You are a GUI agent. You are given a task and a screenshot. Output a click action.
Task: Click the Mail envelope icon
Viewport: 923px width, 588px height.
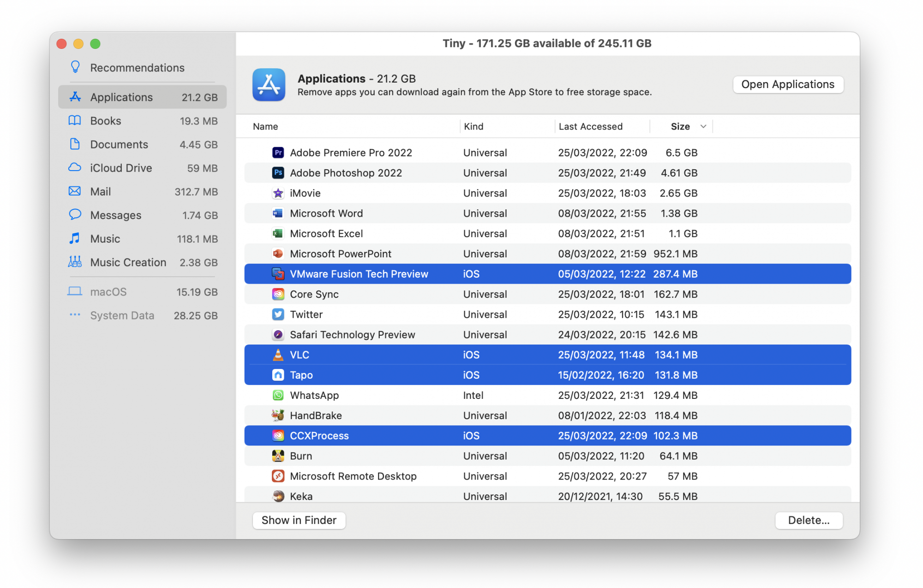click(x=75, y=191)
